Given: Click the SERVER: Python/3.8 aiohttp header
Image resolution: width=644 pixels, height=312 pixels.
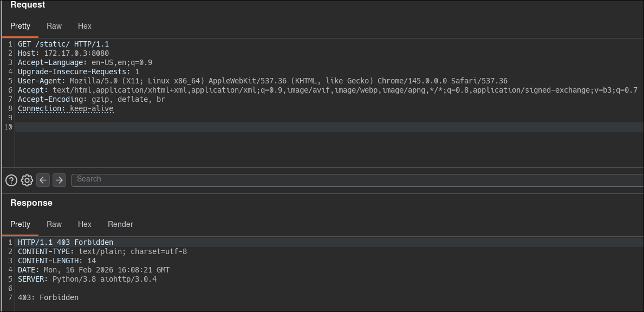Looking at the screenshot, I should (x=87, y=279).
